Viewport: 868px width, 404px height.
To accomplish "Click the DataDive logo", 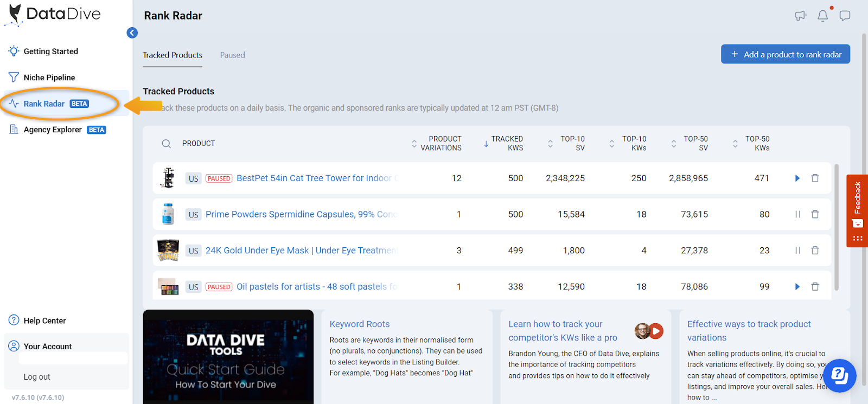I will [x=53, y=15].
